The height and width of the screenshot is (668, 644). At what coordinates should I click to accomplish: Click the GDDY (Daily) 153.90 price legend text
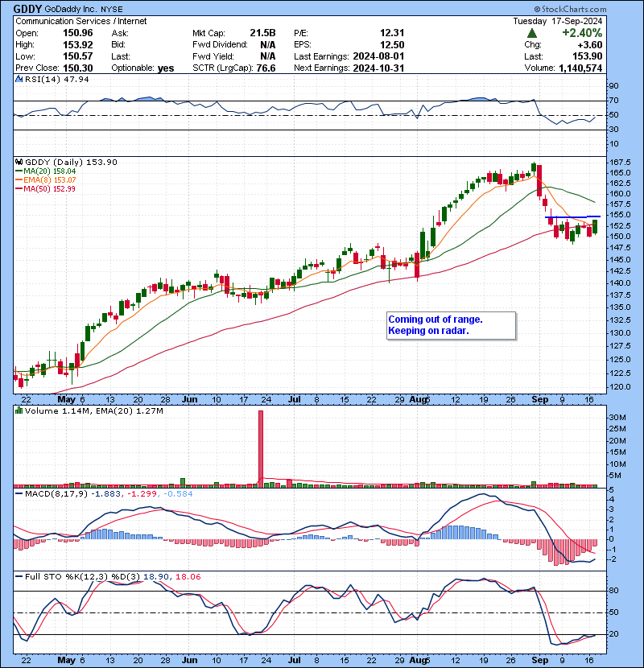71,162
